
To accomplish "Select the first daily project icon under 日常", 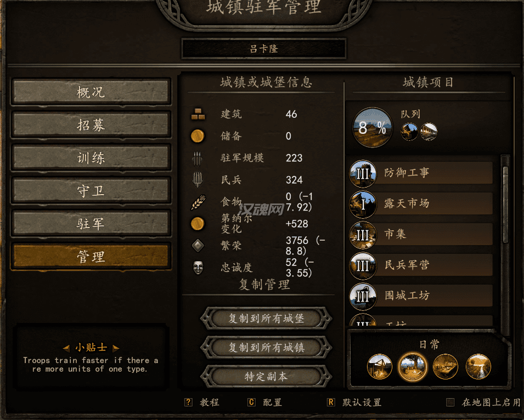I will pyautogui.click(x=379, y=367).
